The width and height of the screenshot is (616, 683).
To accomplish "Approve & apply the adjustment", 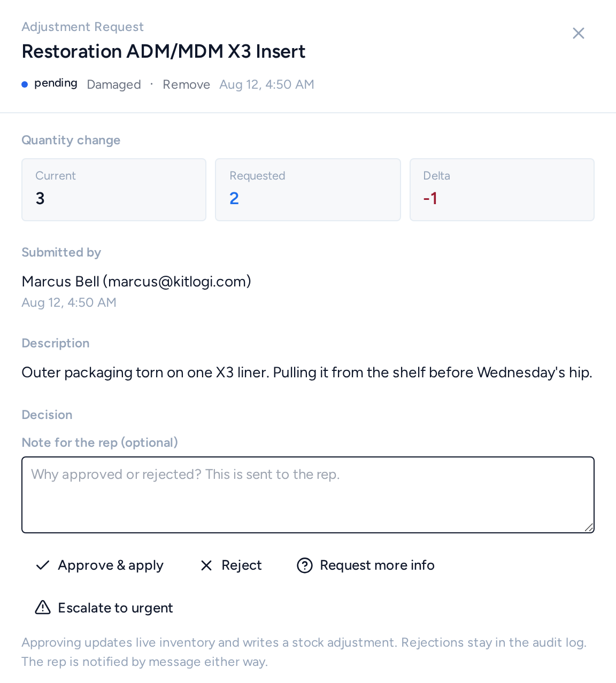I will [x=99, y=565].
